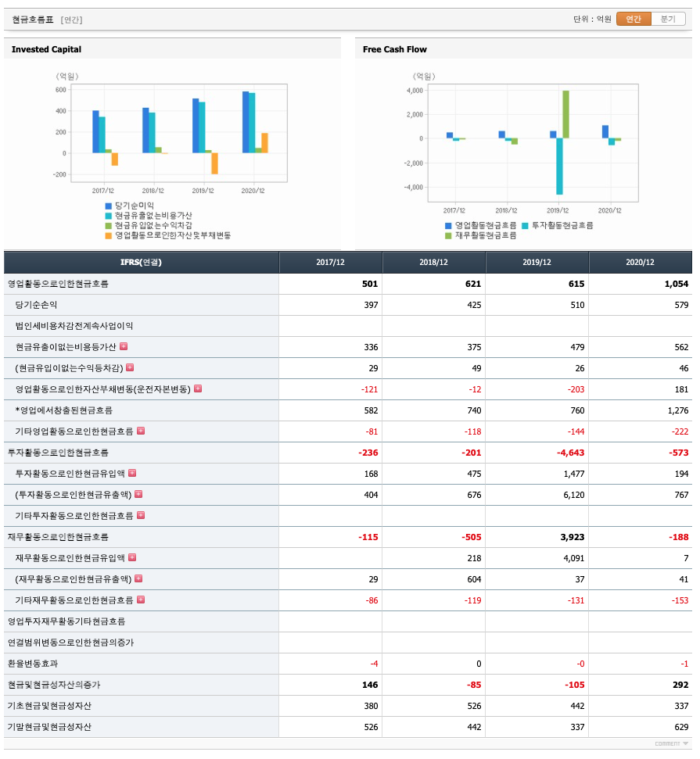This screenshot has width=700, height=759.
Task: Select the 환율변동효과 row label
Action: coord(32,664)
